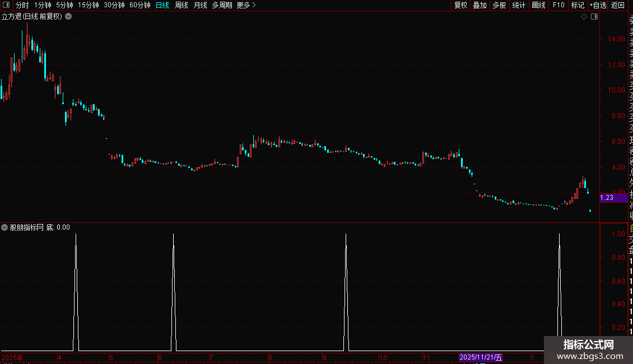Switch to 月线 monthly chart
The height and width of the screenshot is (364, 633).
click(200, 5)
